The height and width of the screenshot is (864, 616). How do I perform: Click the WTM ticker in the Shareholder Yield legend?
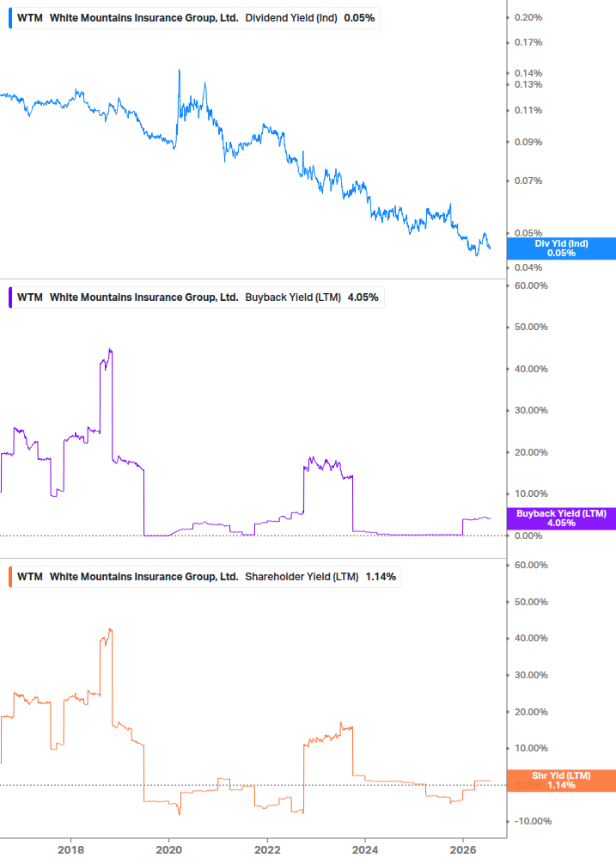pos(30,577)
